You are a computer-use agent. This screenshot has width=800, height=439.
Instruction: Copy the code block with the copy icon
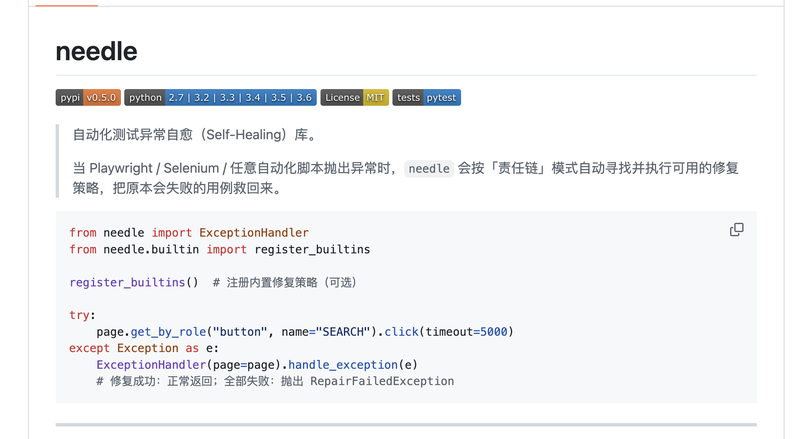point(736,230)
